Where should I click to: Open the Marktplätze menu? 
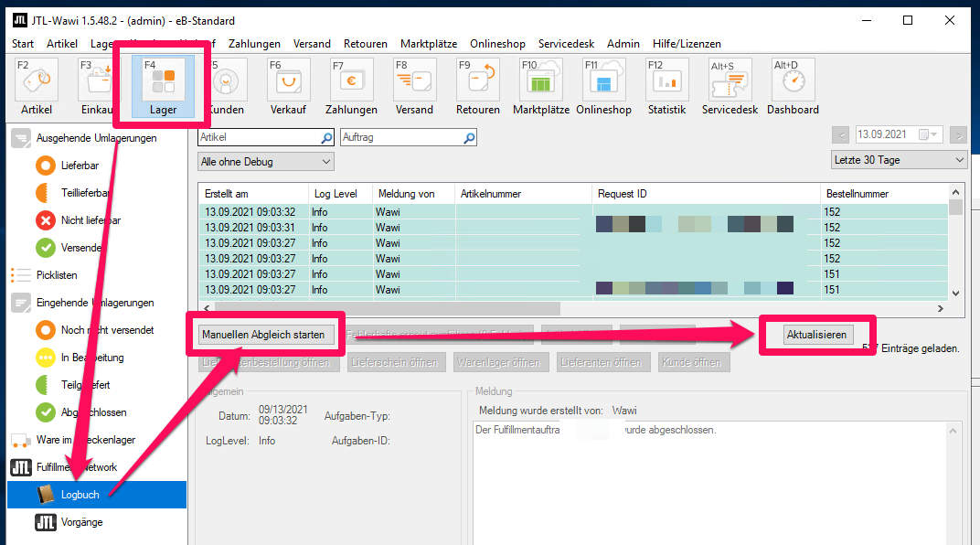[x=429, y=44]
